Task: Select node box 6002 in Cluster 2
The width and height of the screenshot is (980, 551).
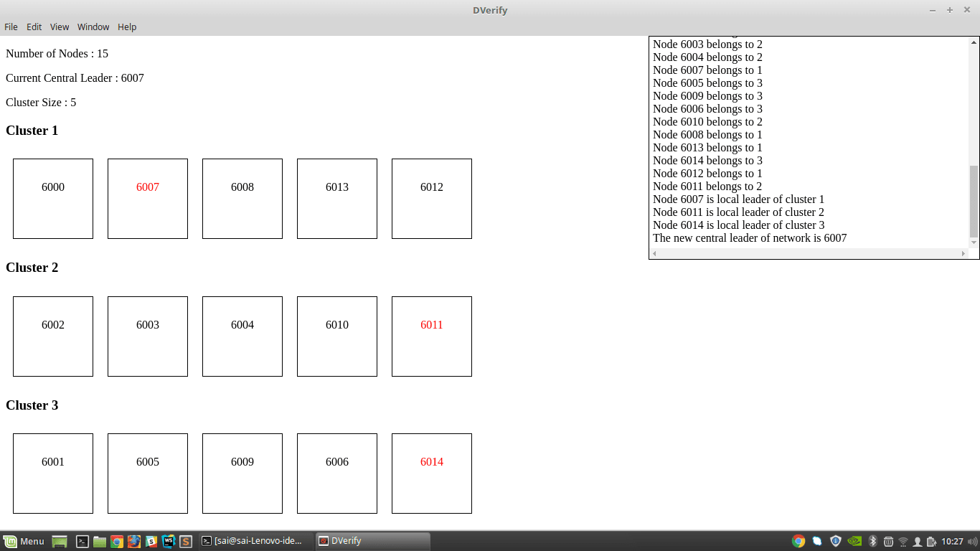Action: click(x=53, y=336)
